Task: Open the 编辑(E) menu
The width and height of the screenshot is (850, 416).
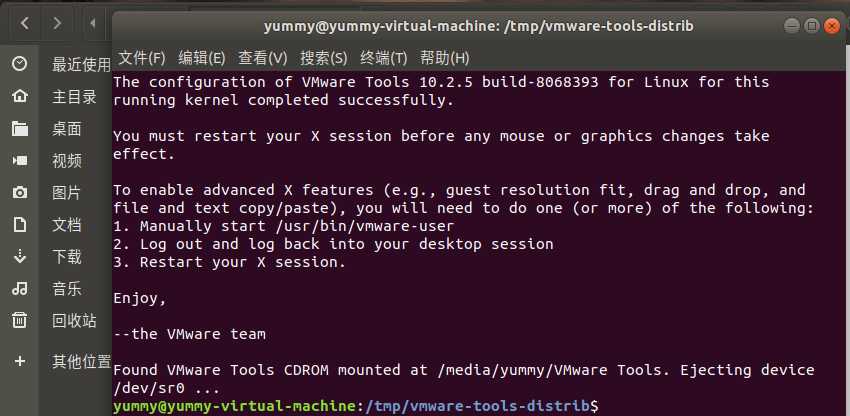Action: coord(202,57)
